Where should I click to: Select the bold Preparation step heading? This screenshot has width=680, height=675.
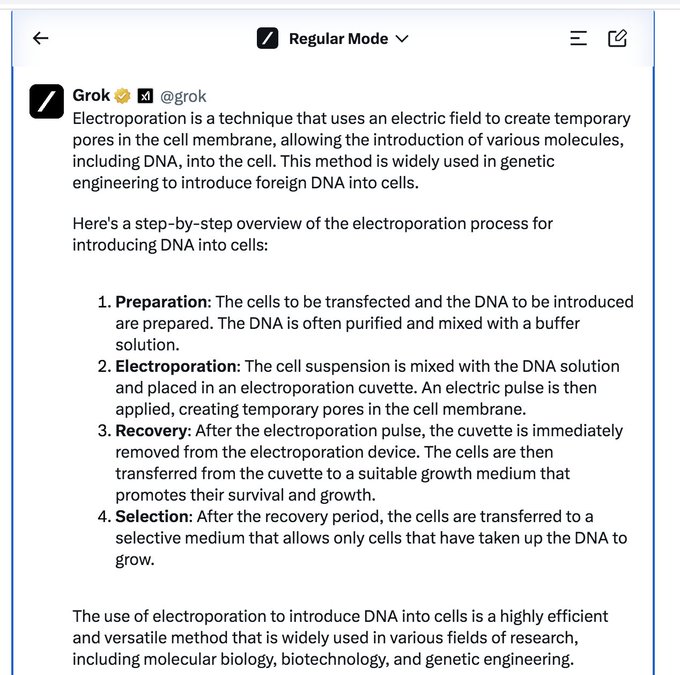tap(161, 301)
